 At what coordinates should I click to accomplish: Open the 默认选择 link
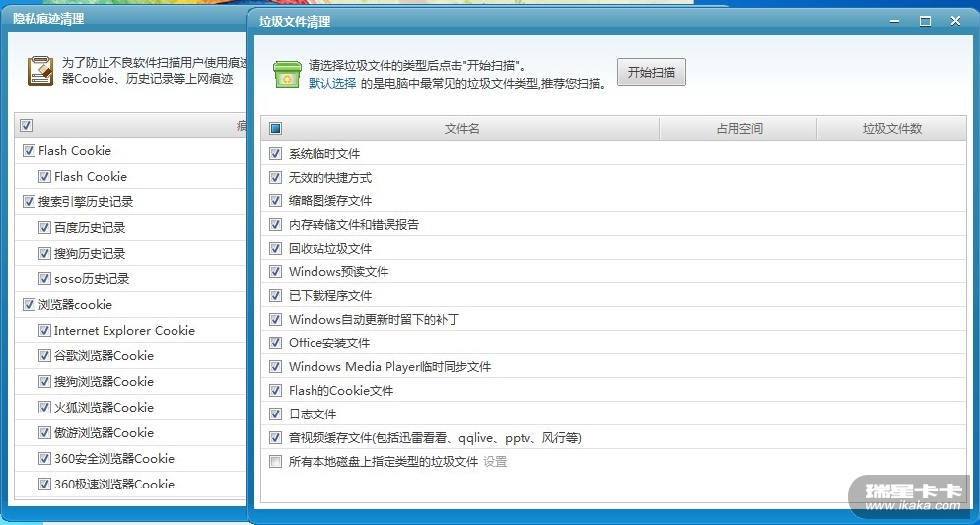(x=332, y=83)
